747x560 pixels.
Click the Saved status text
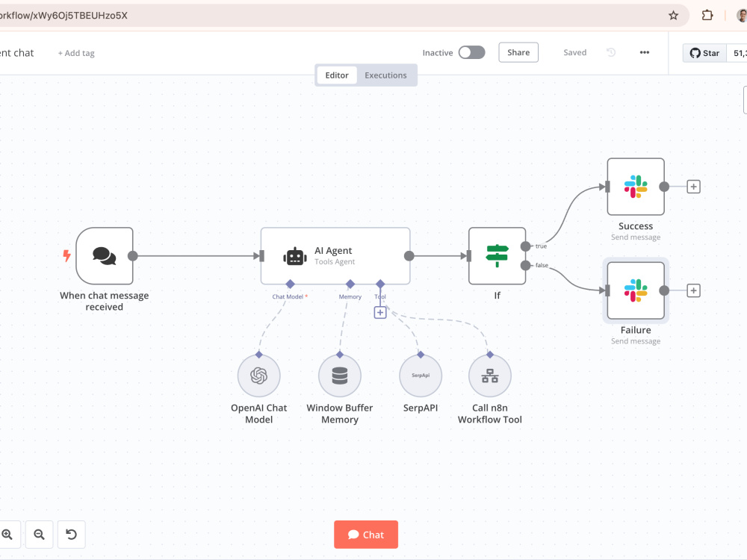[575, 52]
